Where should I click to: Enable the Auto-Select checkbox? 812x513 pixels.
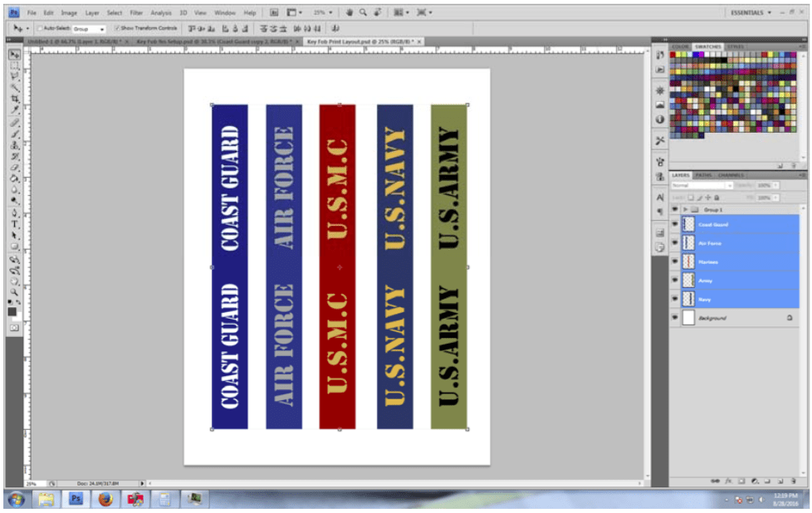click(40, 28)
